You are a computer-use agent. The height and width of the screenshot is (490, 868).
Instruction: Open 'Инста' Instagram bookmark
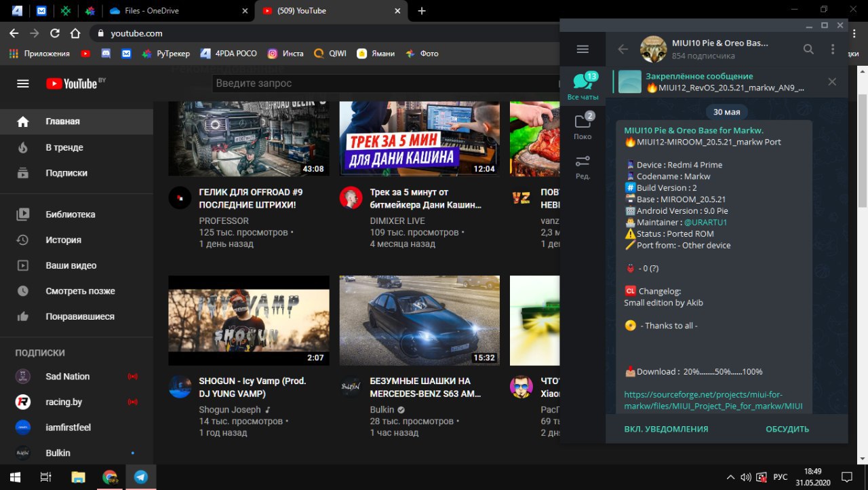tap(285, 54)
